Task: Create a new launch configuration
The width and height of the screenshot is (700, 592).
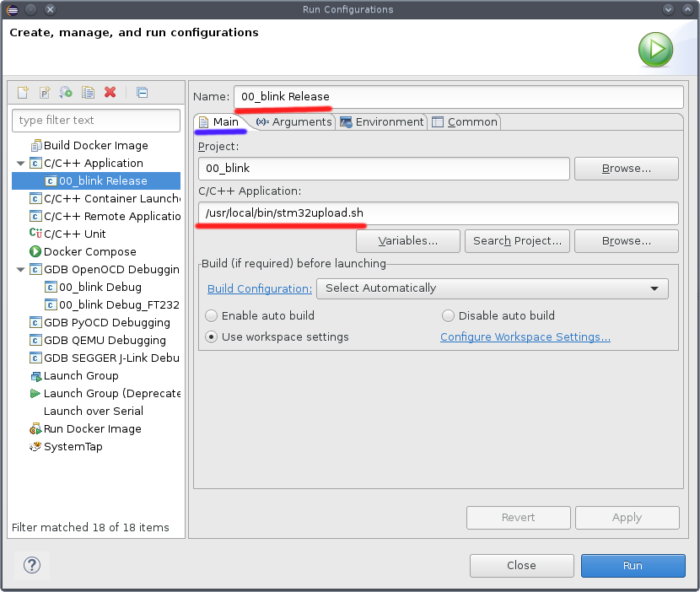Action: [22, 93]
